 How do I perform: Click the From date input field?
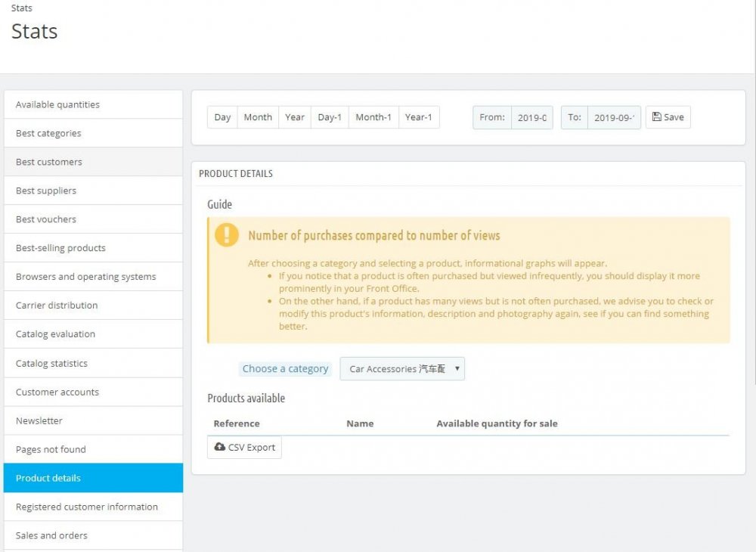[x=532, y=117]
